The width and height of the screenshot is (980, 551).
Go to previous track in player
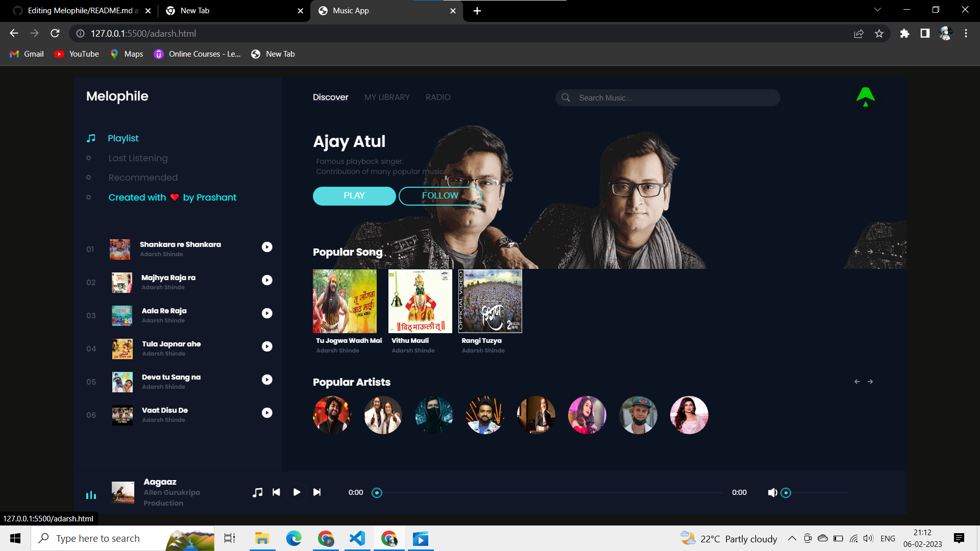[276, 492]
